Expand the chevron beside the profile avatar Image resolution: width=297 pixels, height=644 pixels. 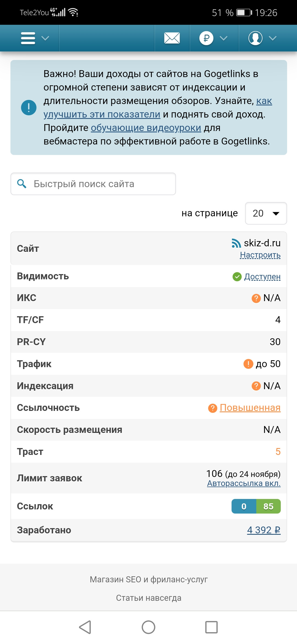click(273, 38)
